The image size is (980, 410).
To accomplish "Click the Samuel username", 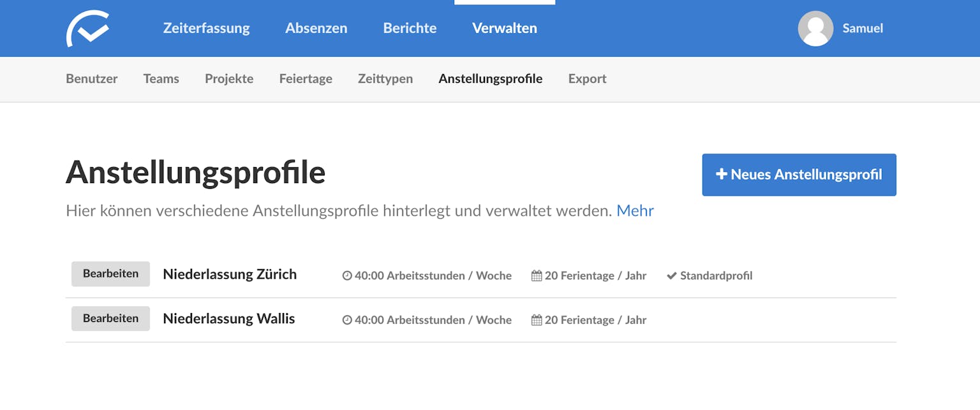I will [863, 28].
